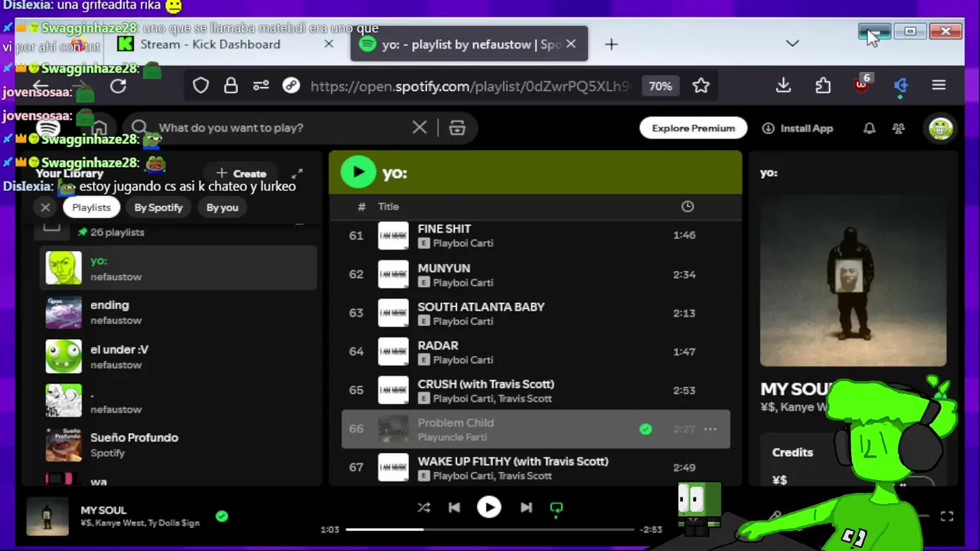Close the Kick Dashboard tab
The height and width of the screenshot is (551, 980).
(x=328, y=44)
